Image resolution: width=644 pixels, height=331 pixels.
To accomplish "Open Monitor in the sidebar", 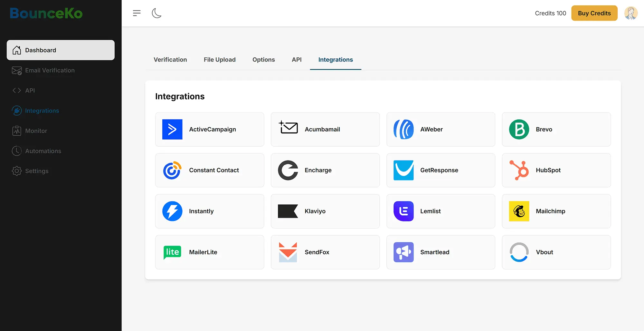I will [61, 131].
